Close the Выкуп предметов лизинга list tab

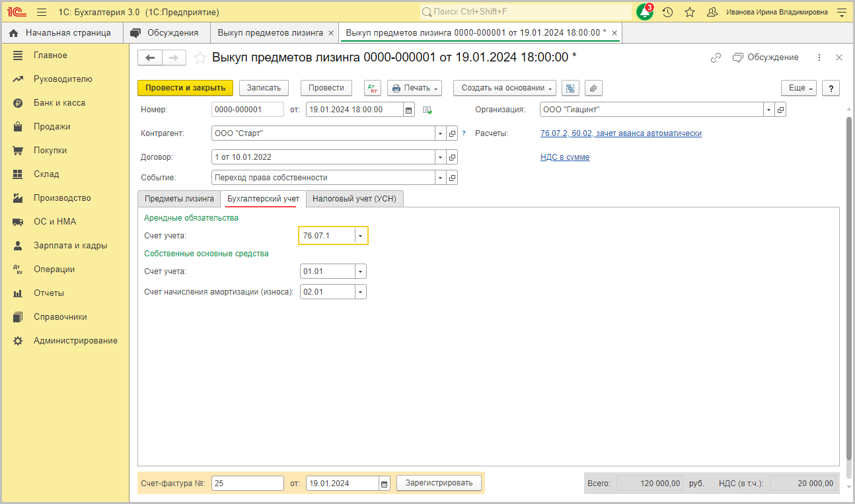[x=331, y=33]
